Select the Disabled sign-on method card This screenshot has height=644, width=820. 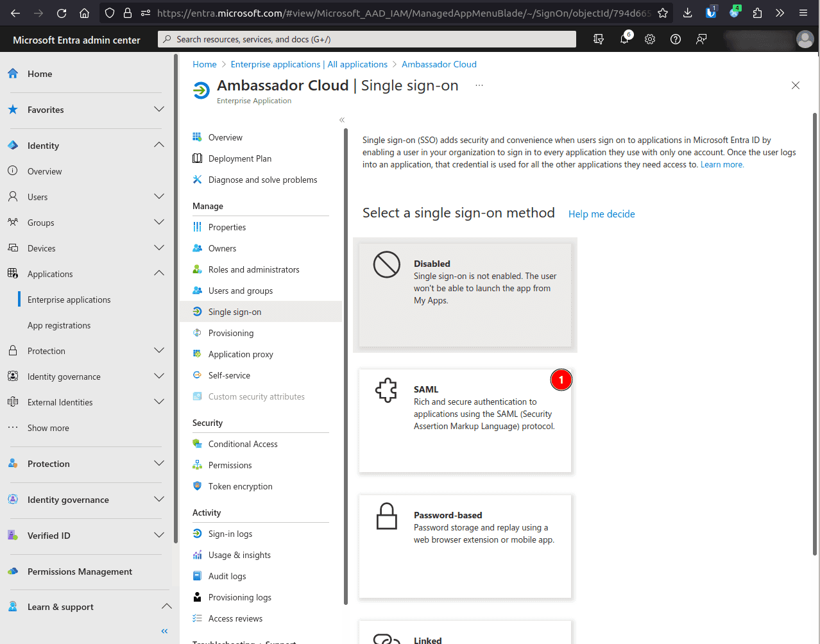coord(465,295)
